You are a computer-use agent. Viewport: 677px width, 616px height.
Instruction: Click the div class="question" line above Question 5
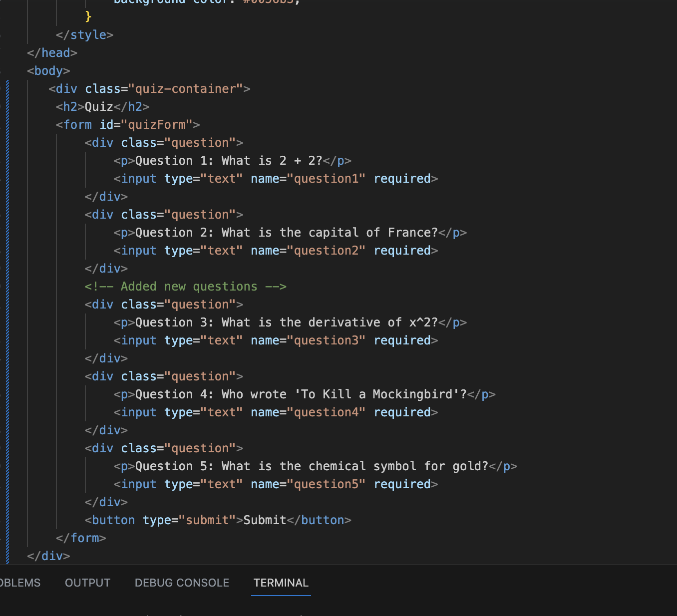click(164, 448)
